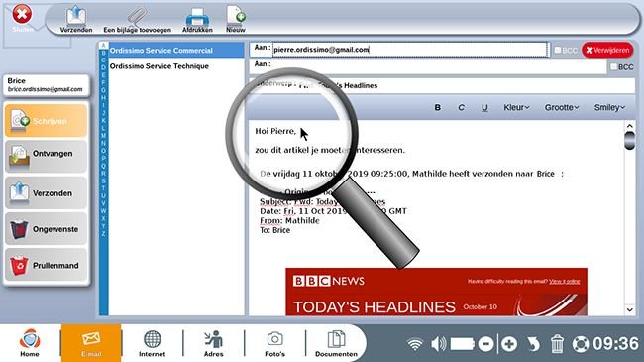The height and width of the screenshot is (362, 644).
Task: Select the Brice account card
Action: pos(46,85)
